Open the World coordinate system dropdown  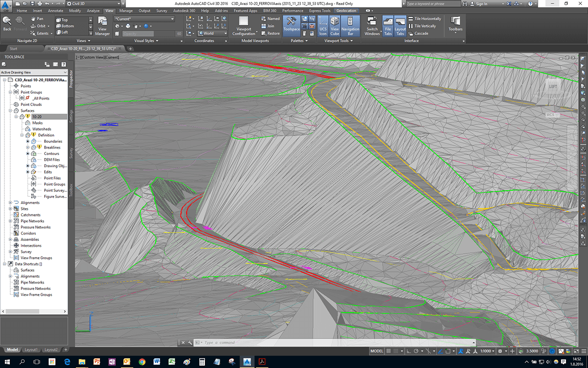(x=212, y=33)
